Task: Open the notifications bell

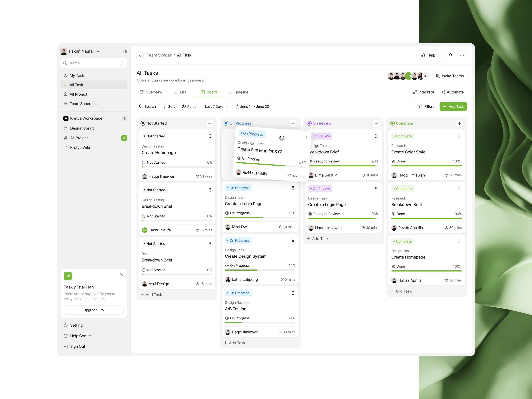Action: (450, 55)
